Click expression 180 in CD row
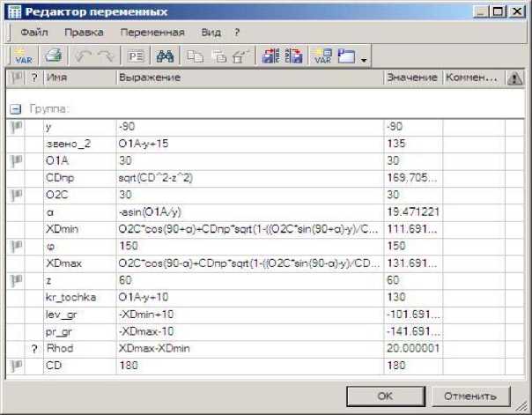The image size is (532, 415). click(129, 366)
